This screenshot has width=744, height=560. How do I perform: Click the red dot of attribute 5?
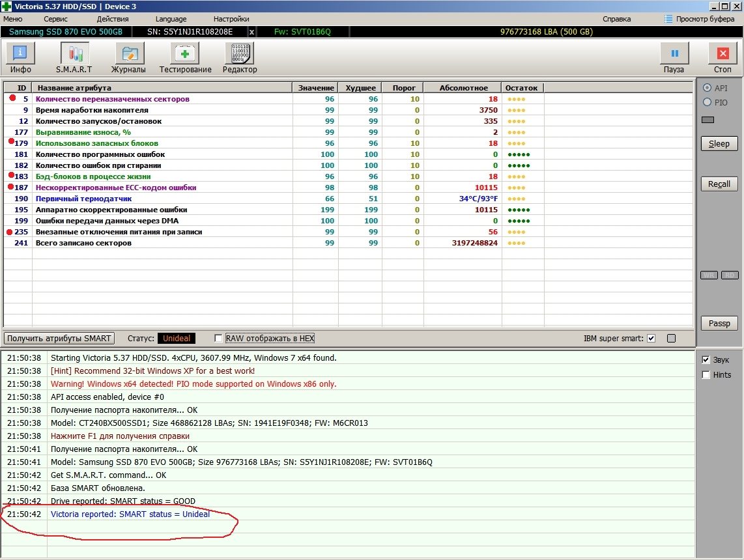tap(12, 98)
